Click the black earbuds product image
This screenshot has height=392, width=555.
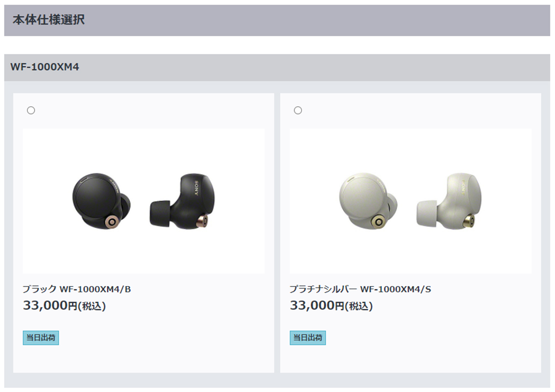[x=144, y=201]
